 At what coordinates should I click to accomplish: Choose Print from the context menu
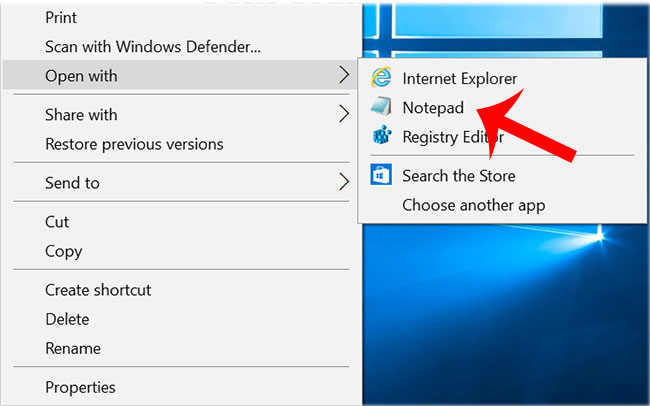(61, 17)
